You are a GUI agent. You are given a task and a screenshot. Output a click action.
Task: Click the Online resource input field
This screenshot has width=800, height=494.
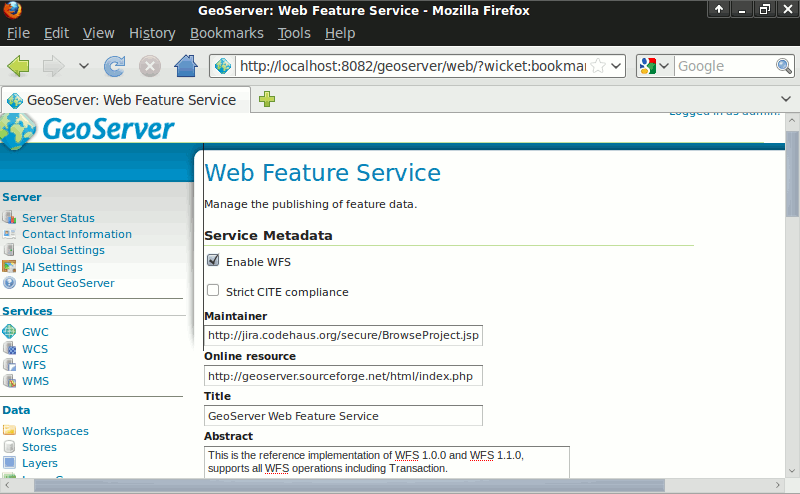tap(343, 376)
